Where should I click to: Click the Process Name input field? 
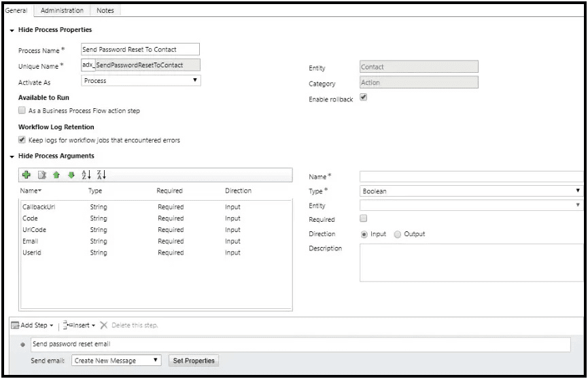click(x=140, y=49)
